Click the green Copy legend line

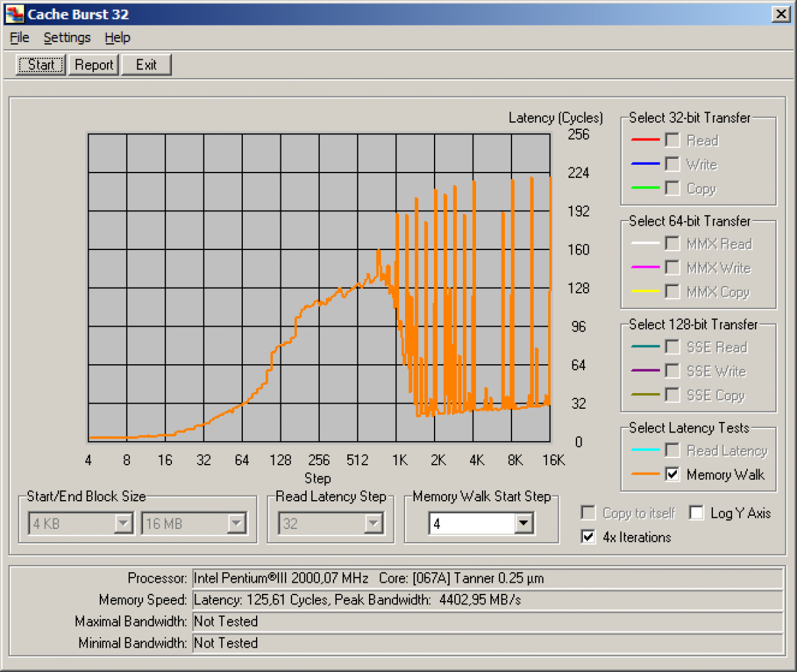click(x=645, y=188)
